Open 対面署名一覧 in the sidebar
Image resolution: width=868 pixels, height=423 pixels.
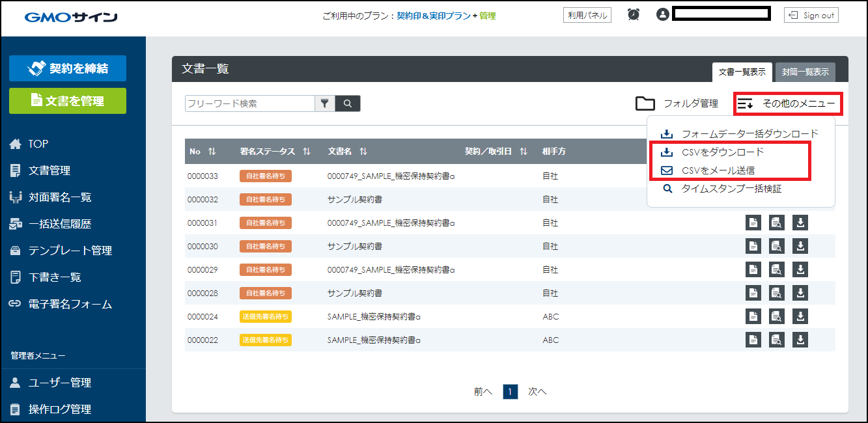(x=50, y=197)
